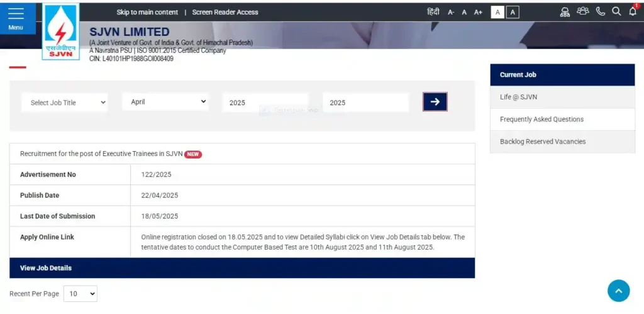Open the search magnifier icon
The height and width of the screenshot is (314, 644).
tap(616, 11)
